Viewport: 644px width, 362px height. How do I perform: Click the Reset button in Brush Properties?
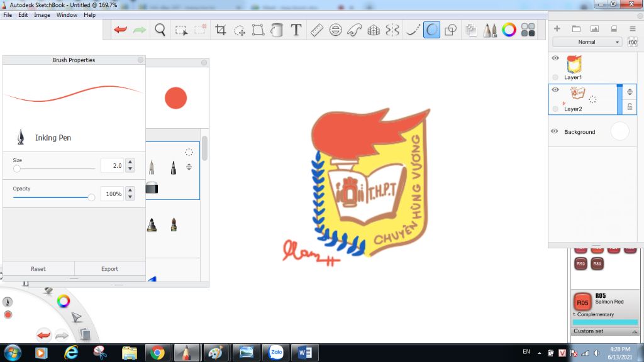pyautogui.click(x=38, y=269)
